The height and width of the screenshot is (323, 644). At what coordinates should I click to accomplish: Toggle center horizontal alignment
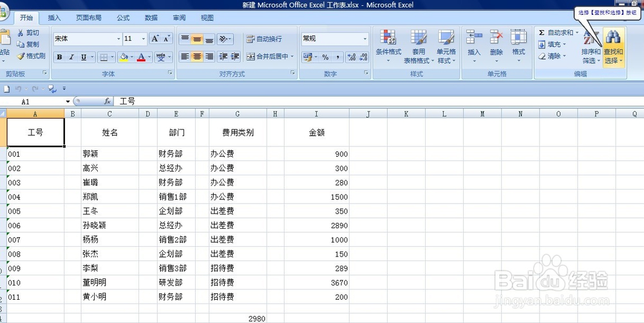tap(197, 56)
